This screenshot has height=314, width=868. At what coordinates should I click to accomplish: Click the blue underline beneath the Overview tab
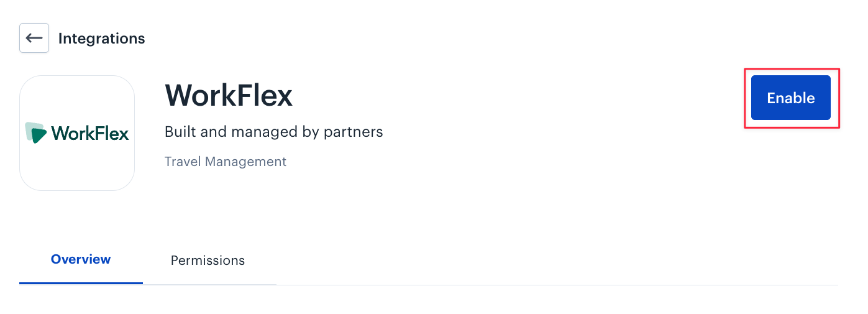click(81, 284)
